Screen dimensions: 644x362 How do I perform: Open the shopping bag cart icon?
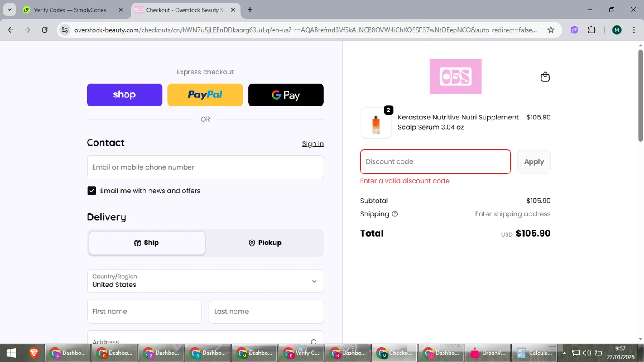click(545, 77)
